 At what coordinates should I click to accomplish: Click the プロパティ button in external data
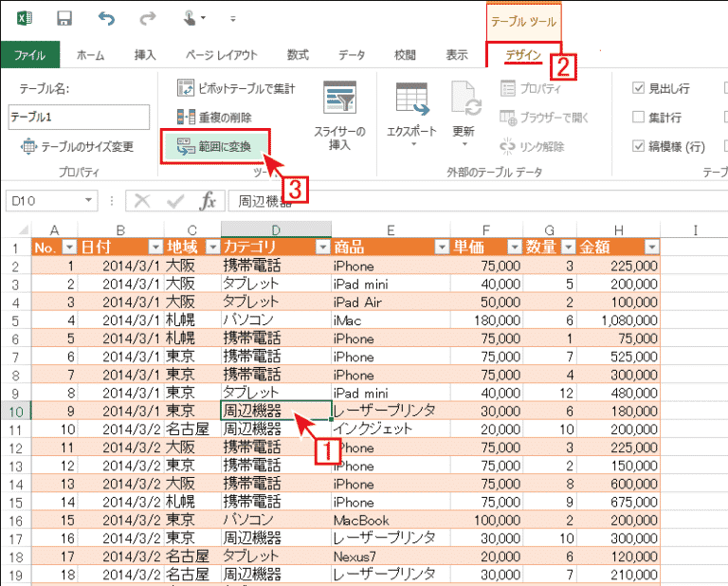[531, 88]
